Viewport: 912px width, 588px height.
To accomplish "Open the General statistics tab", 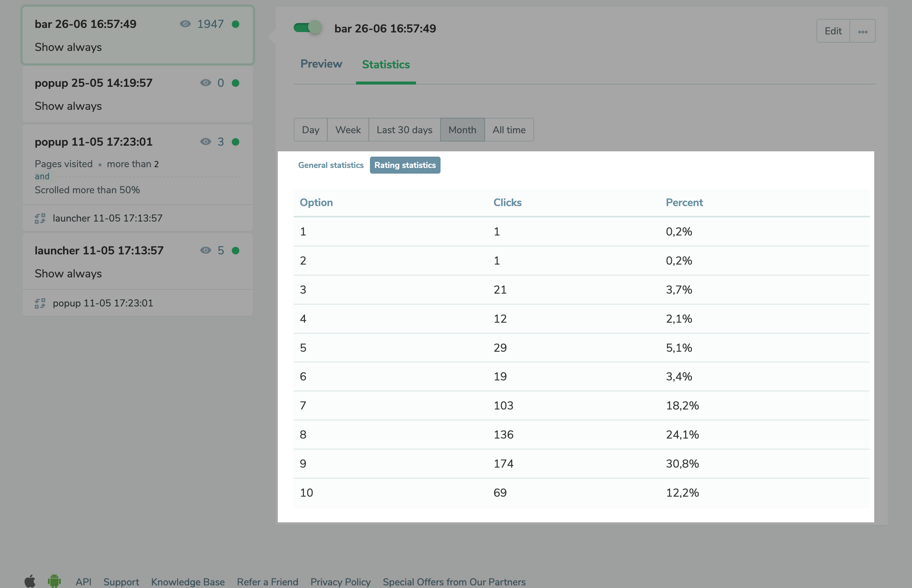I will [x=331, y=165].
